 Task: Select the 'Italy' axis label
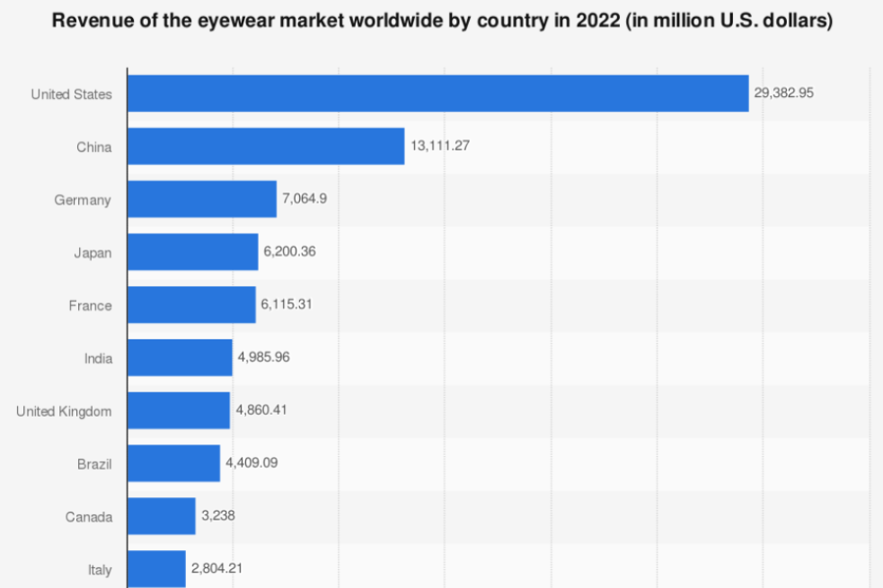101,571
